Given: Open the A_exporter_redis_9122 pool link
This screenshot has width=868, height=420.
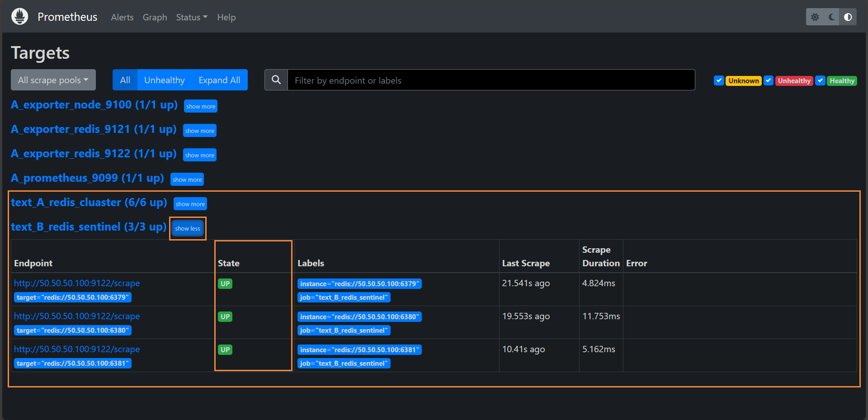Looking at the screenshot, I should coord(94,154).
